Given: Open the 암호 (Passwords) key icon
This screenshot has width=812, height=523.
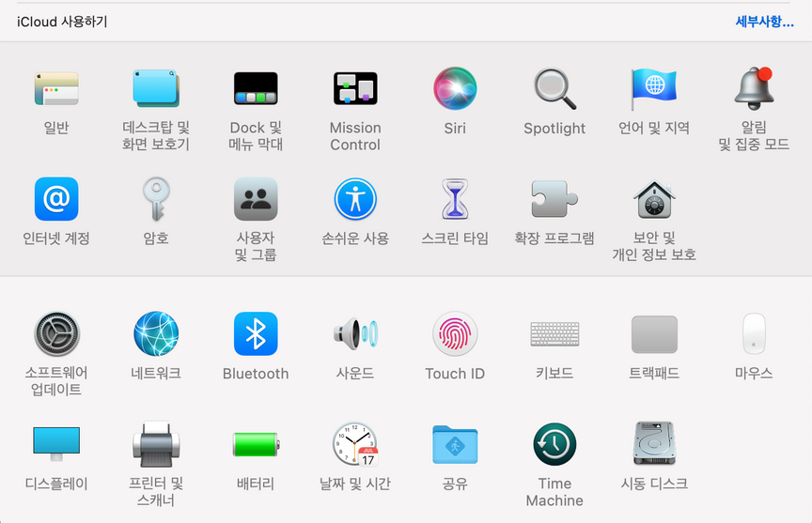Looking at the screenshot, I should tap(156, 199).
